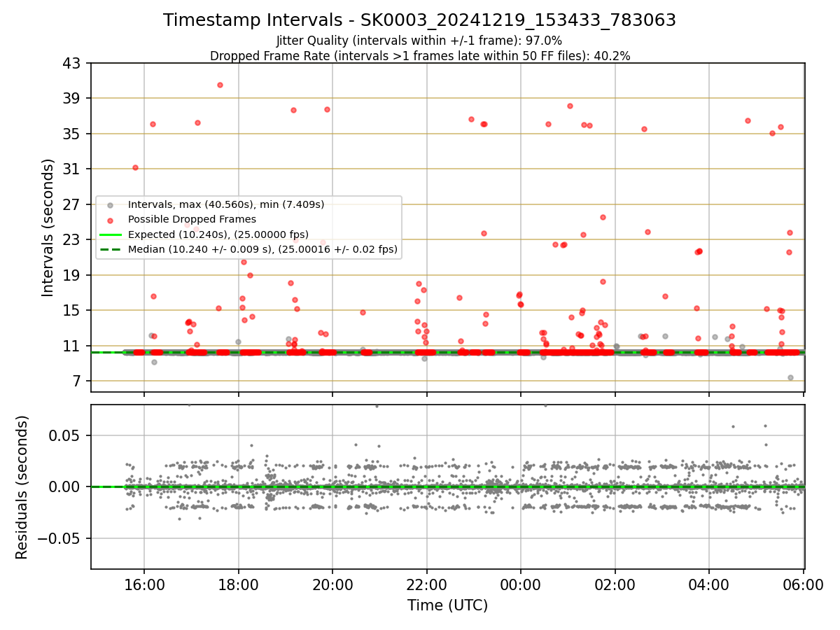Viewport: 840px width, 630px height.
Task: Click the y-axis tick label 7
Action: point(77,381)
